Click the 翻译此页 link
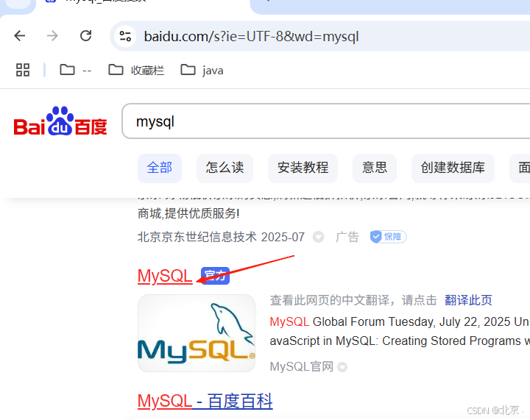 468,300
